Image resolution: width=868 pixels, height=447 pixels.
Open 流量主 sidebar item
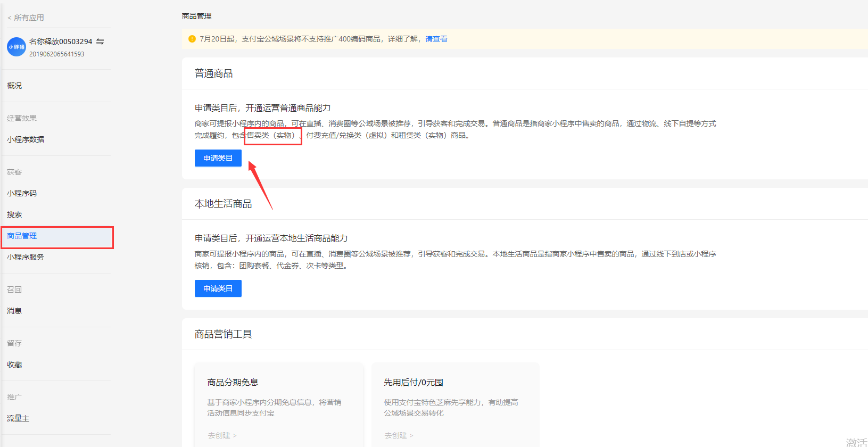[18, 418]
